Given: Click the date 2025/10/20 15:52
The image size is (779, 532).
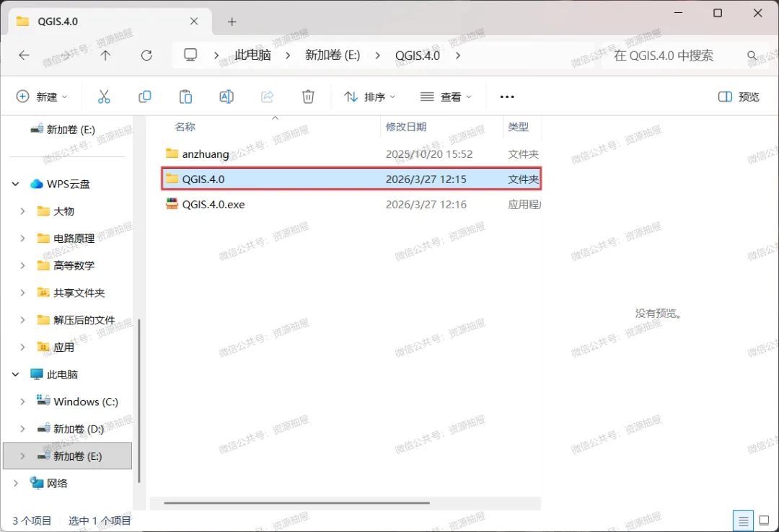Looking at the screenshot, I should tap(429, 154).
